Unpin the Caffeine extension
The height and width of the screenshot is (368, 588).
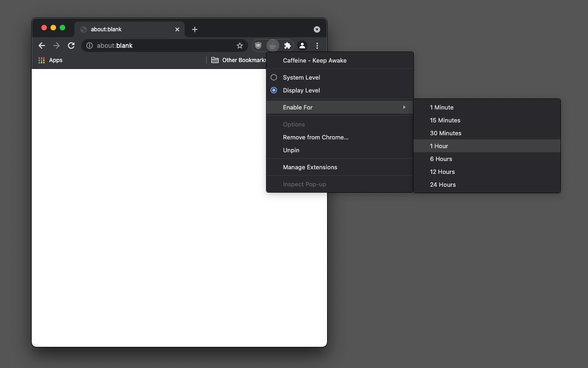point(340,150)
